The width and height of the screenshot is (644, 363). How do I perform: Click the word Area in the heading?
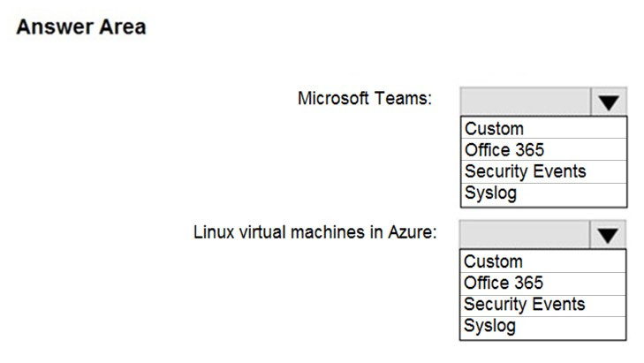pyautogui.click(x=123, y=27)
